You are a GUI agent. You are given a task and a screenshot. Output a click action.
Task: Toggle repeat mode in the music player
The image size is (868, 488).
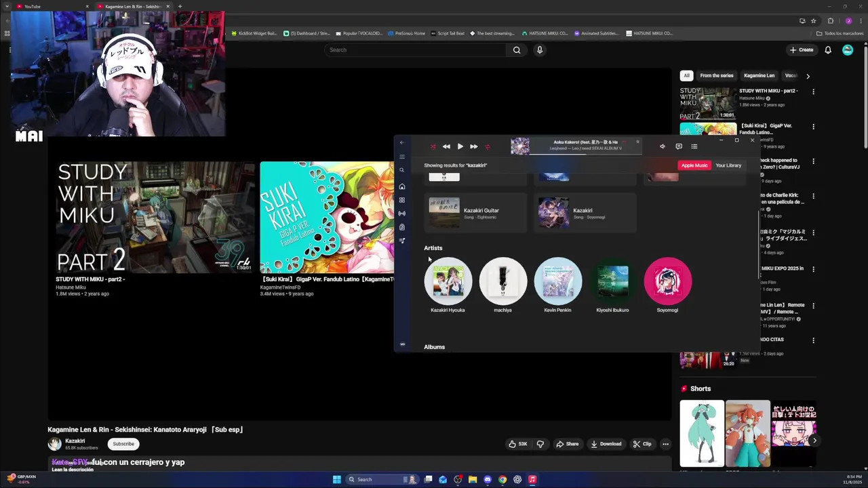(487, 146)
